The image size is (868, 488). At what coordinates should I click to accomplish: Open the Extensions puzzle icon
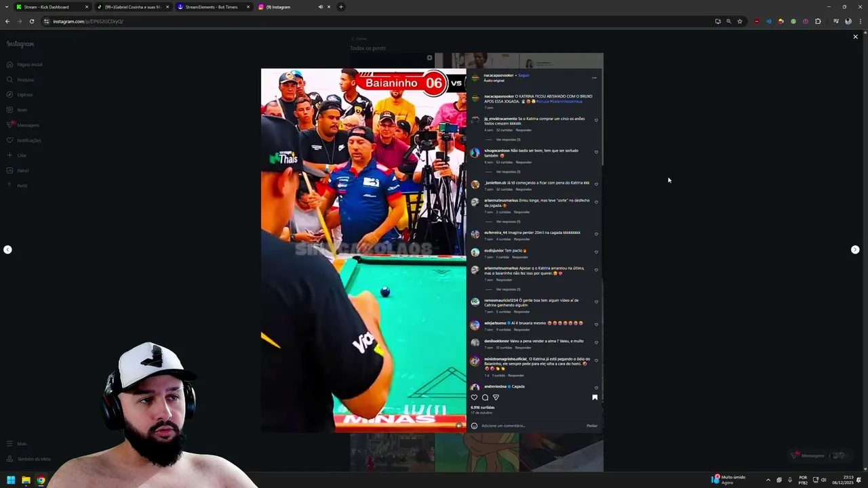click(818, 21)
